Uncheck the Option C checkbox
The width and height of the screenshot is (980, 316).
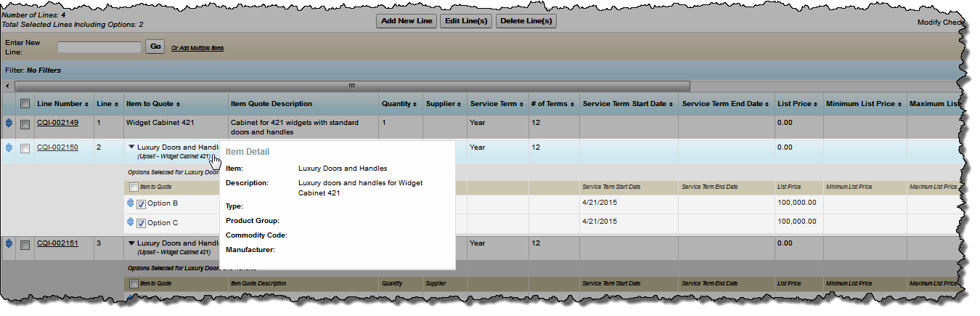pos(142,223)
